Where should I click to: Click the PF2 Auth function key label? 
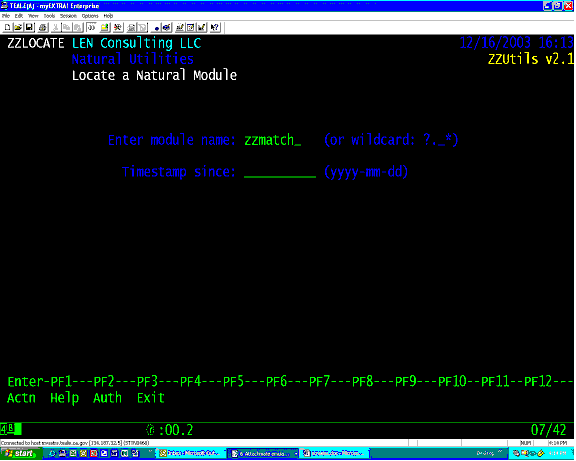point(107,398)
